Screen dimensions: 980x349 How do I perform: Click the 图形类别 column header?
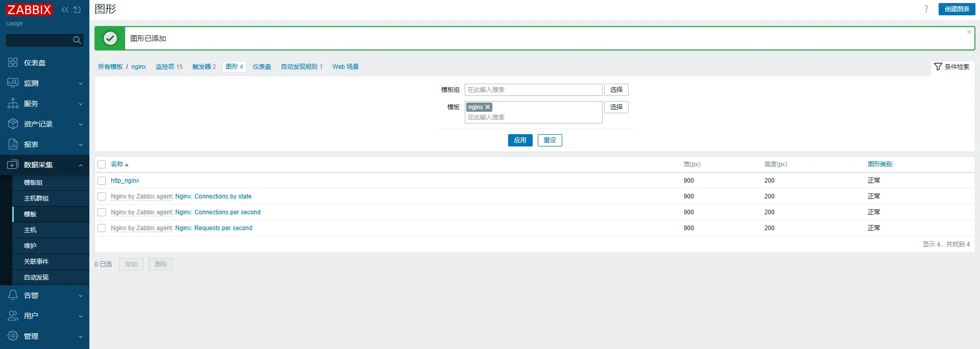pos(880,164)
